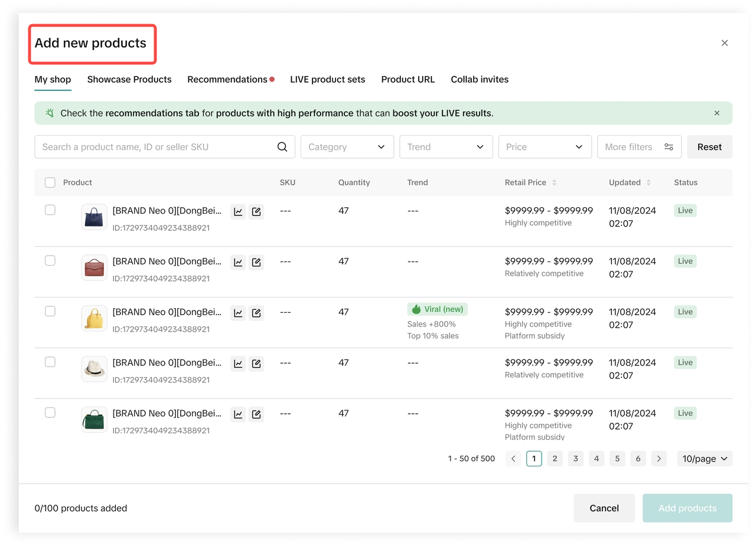This screenshot has height=546, width=756.
Task: Sort by Retail Price column arrows
Action: [554, 183]
